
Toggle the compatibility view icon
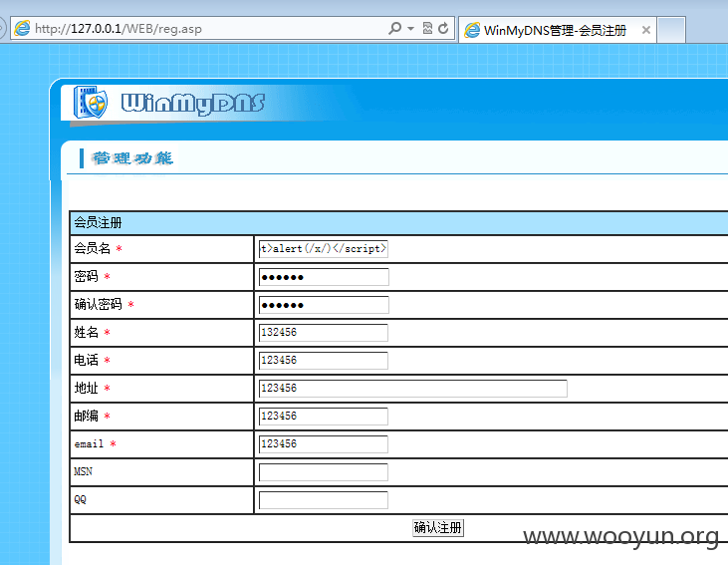pyautogui.click(x=427, y=28)
